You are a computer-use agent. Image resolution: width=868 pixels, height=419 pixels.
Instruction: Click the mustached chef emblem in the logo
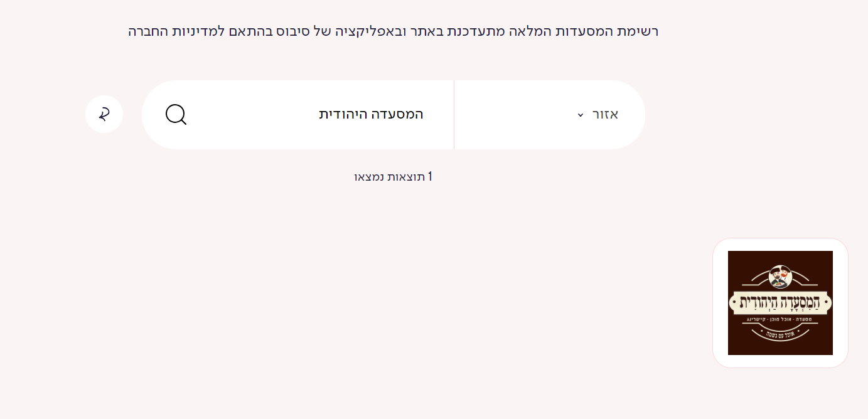[x=780, y=276]
